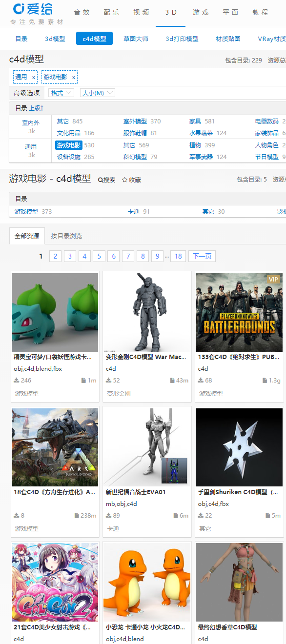The width and height of the screenshot is (286, 644).
Task: Click download icon on 精灵宝可梦 card
Action: pyautogui.click(x=16, y=381)
